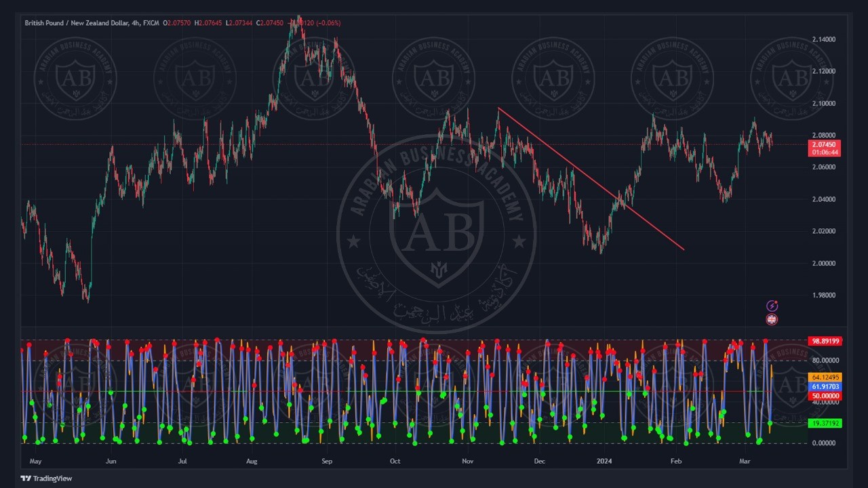Click the red 50.00000 midline label
The width and height of the screenshot is (868, 488).
coord(825,395)
